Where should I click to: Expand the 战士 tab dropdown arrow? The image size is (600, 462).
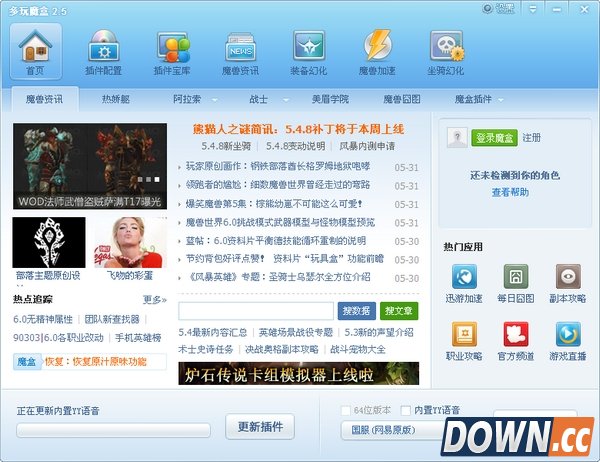click(x=285, y=100)
